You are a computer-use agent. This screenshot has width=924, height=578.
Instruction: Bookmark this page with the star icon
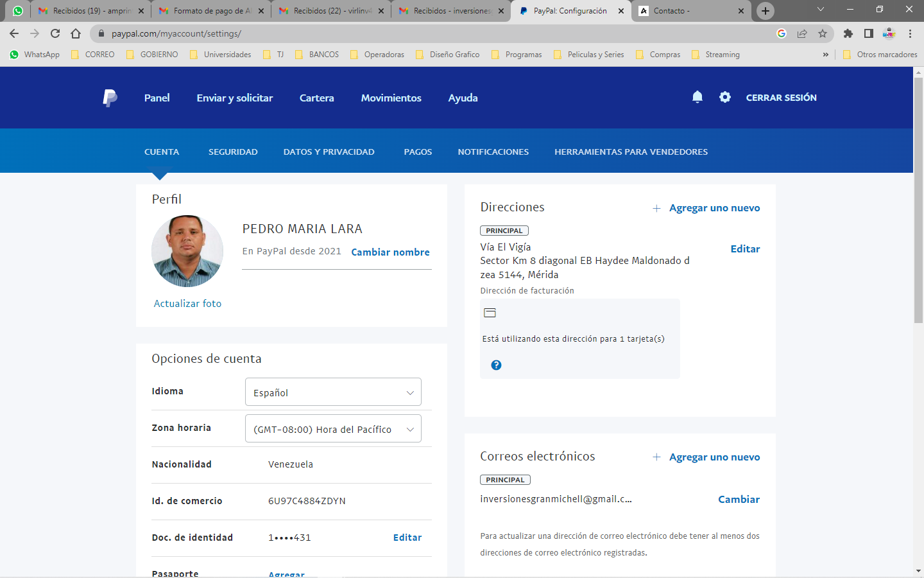click(x=823, y=33)
